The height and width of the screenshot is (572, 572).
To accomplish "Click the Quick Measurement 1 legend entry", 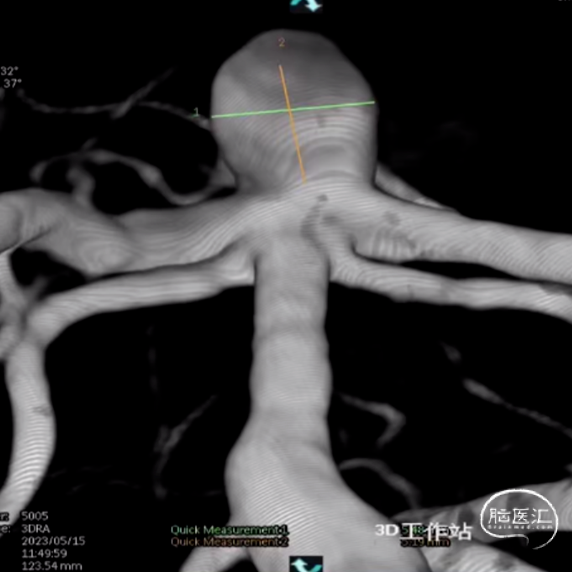I will point(229,530).
